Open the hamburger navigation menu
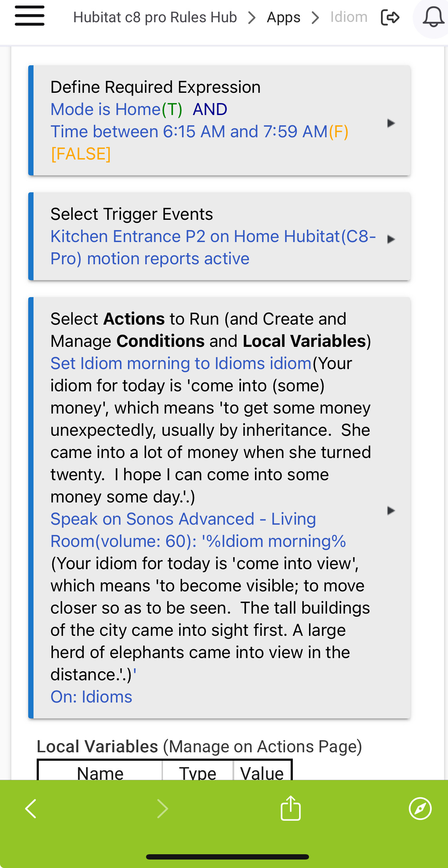 pyautogui.click(x=30, y=16)
